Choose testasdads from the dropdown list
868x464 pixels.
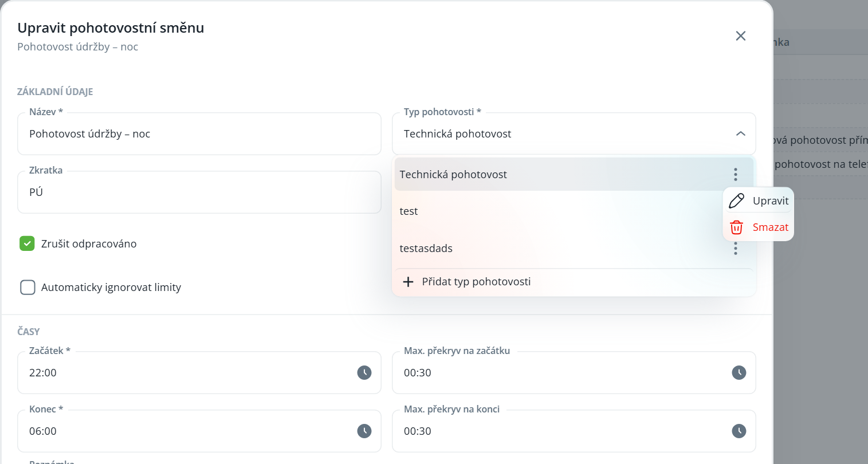[574, 248]
